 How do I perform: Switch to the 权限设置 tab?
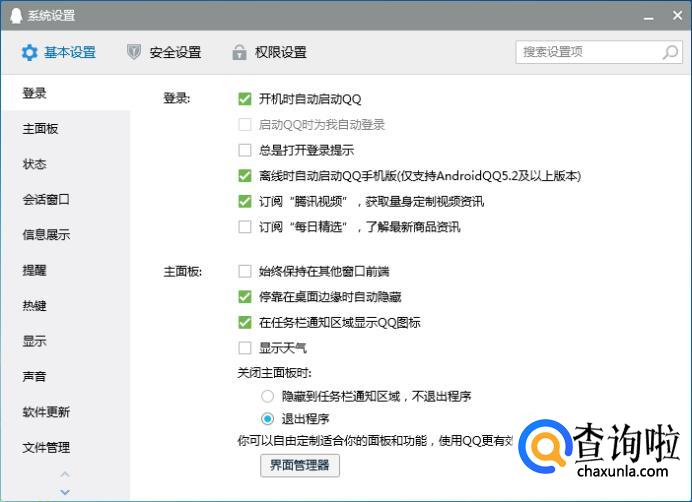tap(269, 52)
